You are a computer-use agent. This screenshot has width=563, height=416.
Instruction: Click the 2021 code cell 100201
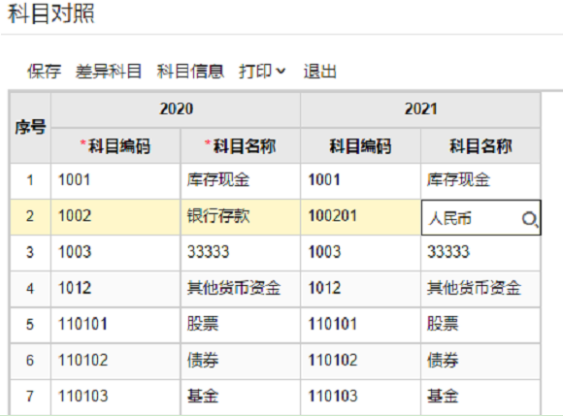[360, 216]
